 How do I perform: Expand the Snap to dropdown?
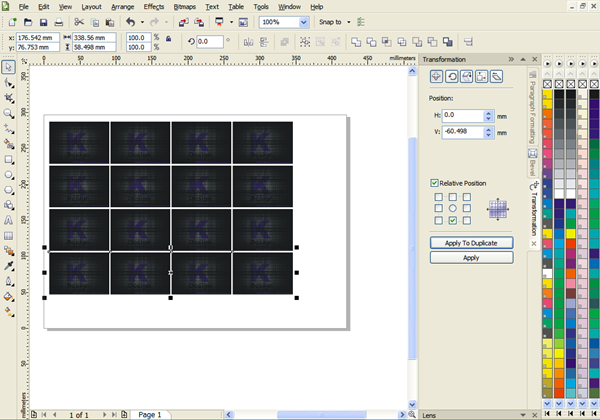point(349,22)
